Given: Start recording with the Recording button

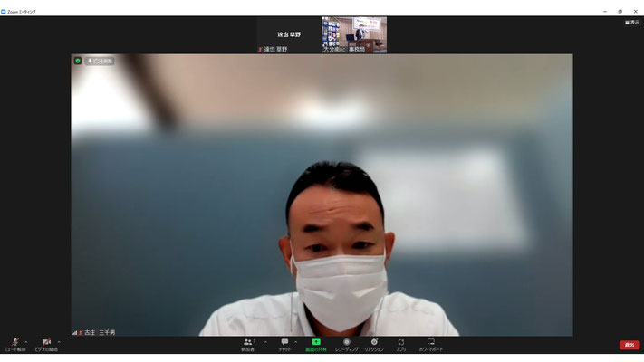Looking at the screenshot, I should point(347,345).
